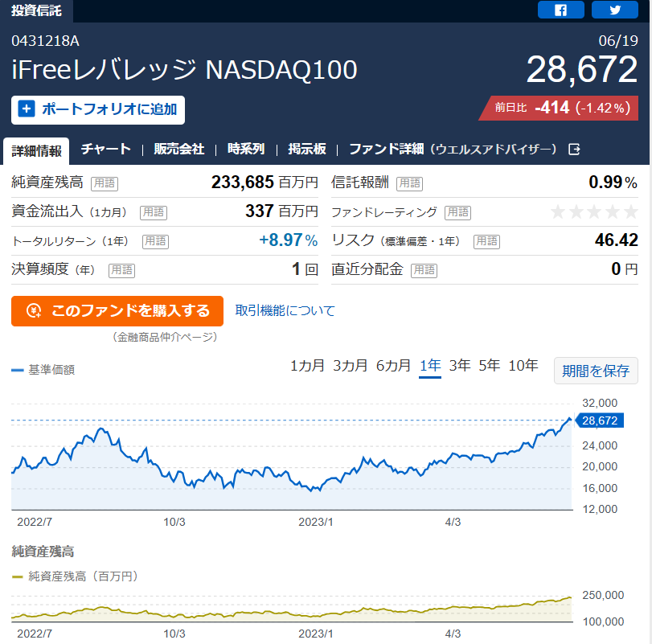Open the 時系列 tab
Viewport: 652px width, 644px height.
tap(246, 149)
